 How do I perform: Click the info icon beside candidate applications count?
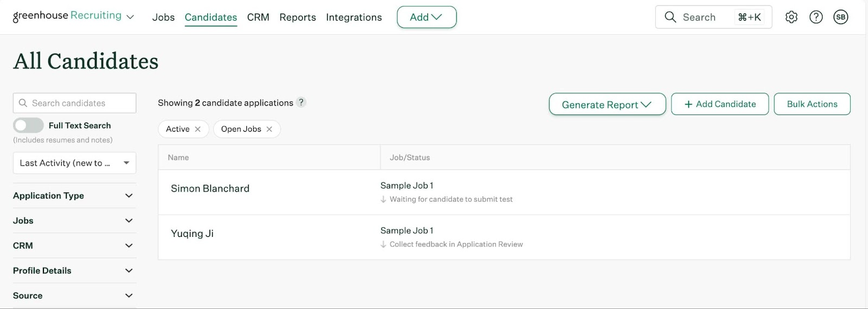coord(302,102)
